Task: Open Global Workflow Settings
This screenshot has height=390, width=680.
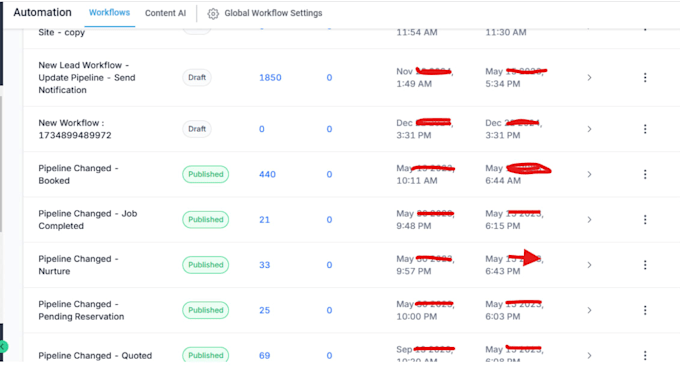Action: click(x=273, y=13)
